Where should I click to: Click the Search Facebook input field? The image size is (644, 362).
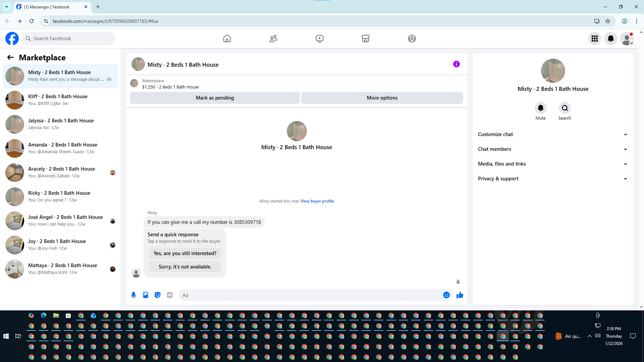[x=68, y=39]
